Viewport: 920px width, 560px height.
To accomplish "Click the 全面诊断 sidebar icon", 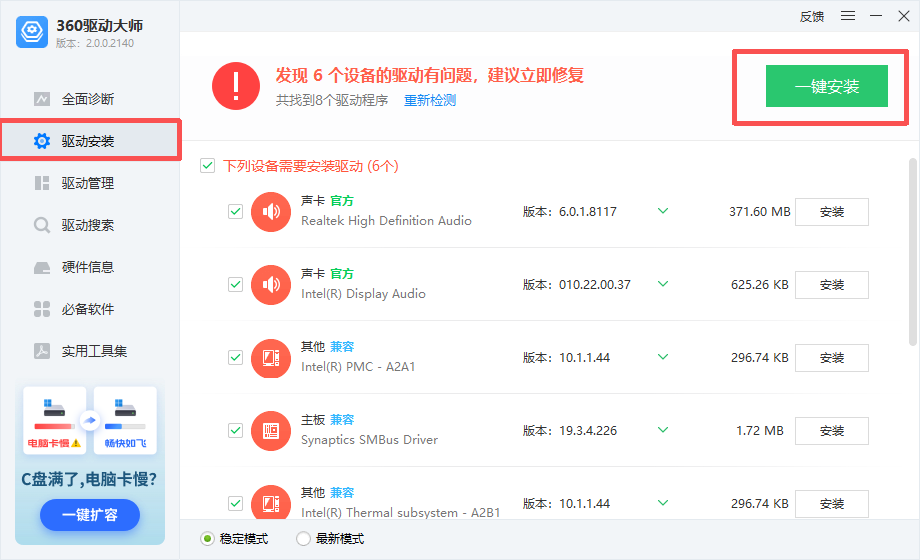I will pyautogui.click(x=42, y=99).
